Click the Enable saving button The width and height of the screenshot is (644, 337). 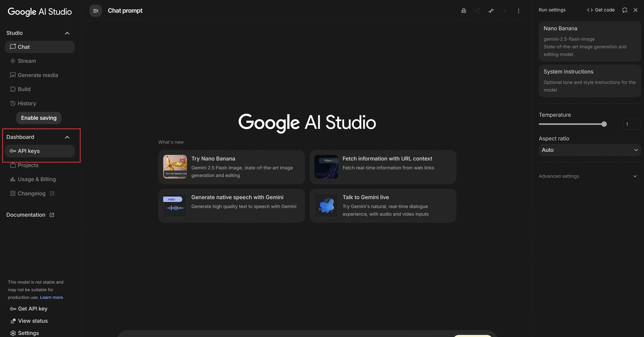[38, 118]
